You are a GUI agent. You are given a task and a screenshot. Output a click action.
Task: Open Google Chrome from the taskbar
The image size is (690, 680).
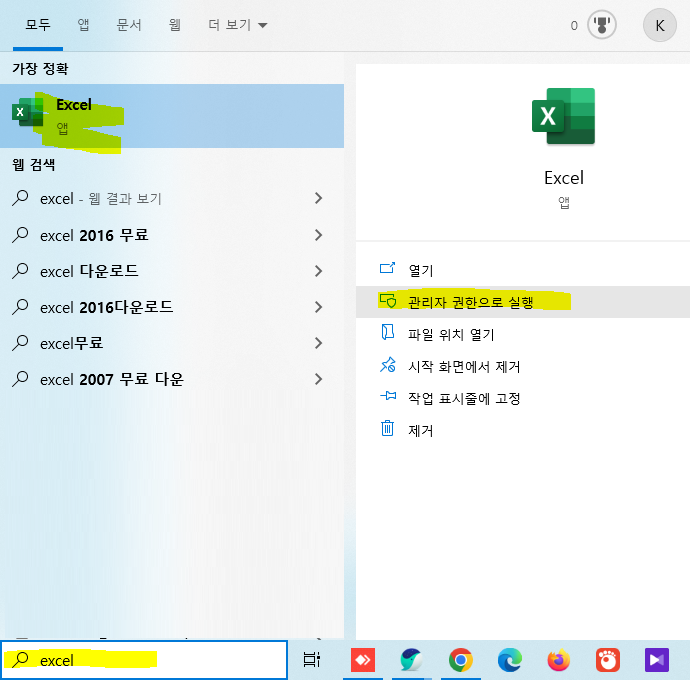click(461, 660)
